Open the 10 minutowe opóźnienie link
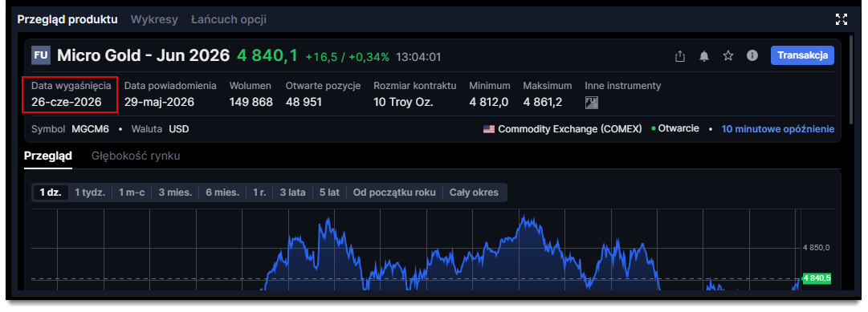868x312 pixels. tap(778, 129)
